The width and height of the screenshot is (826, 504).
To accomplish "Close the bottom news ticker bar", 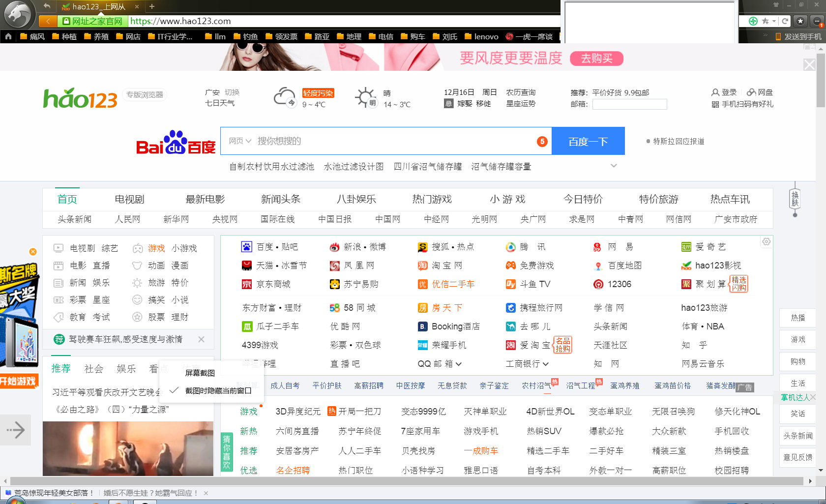I will point(206,493).
